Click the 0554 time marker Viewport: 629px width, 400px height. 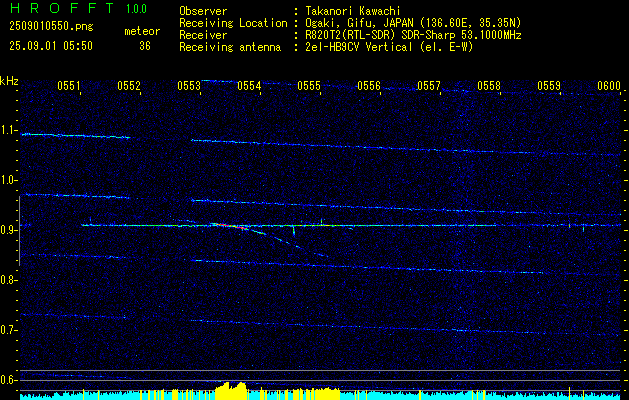pos(249,85)
